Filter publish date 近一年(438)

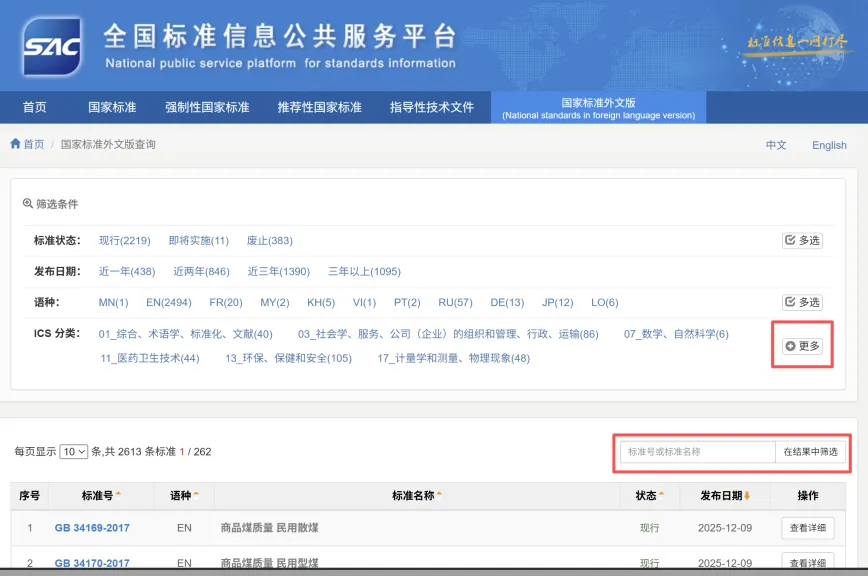[x=127, y=271]
